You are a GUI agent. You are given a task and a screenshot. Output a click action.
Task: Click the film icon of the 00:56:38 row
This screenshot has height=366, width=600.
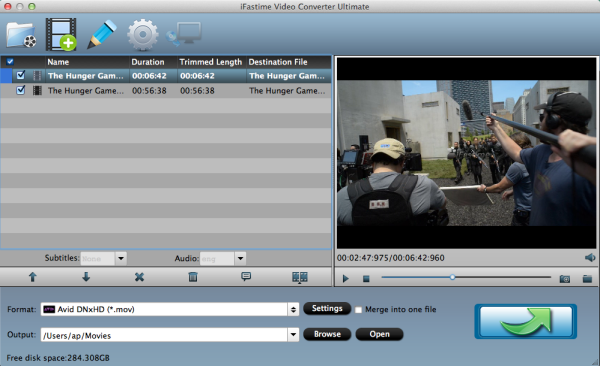37,90
